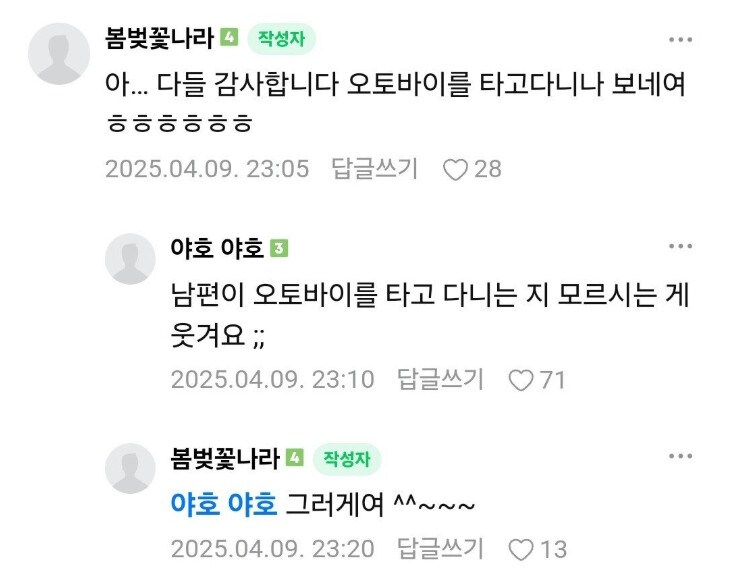Viewport: 737px width, 576px height.
Task: Open 봄벚꽃나라's profile picture on the top comment
Action: click(59, 54)
